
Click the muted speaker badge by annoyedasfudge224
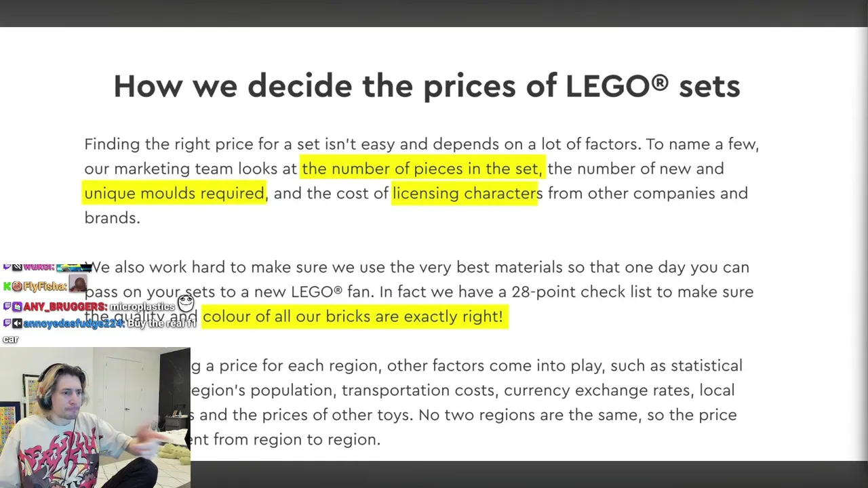[x=17, y=323]
